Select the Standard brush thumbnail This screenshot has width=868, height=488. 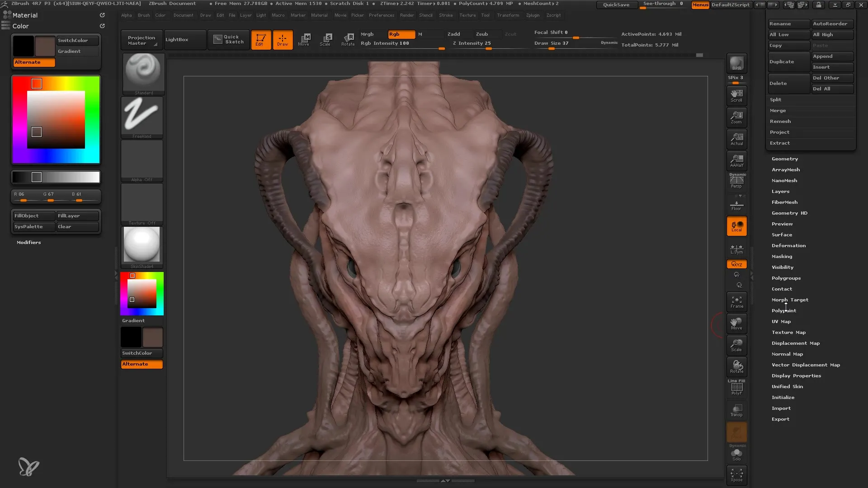pos(142,71)
